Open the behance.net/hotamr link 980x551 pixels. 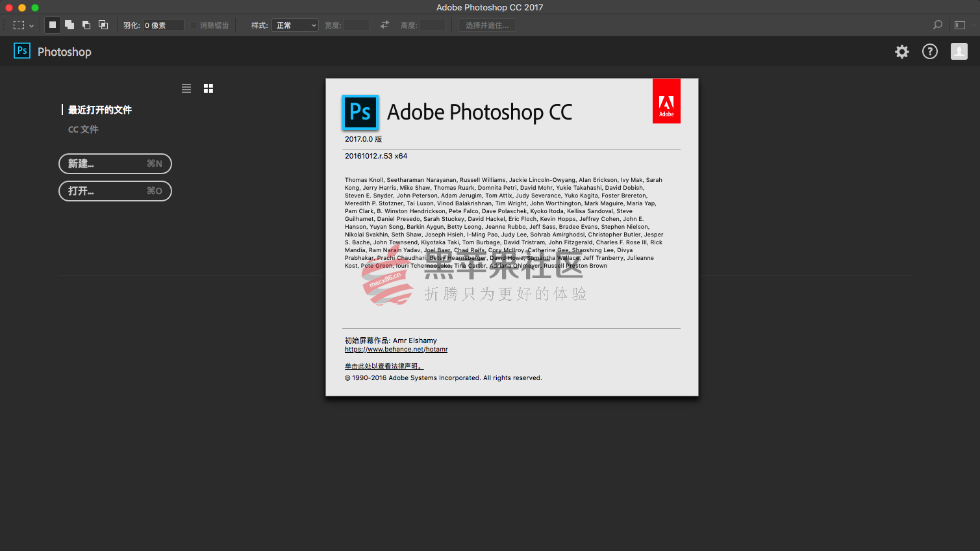[396, 350]
